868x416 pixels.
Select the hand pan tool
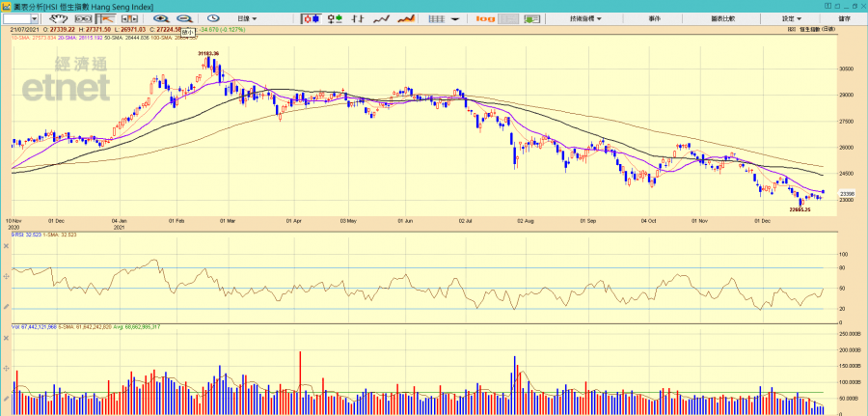60,18
